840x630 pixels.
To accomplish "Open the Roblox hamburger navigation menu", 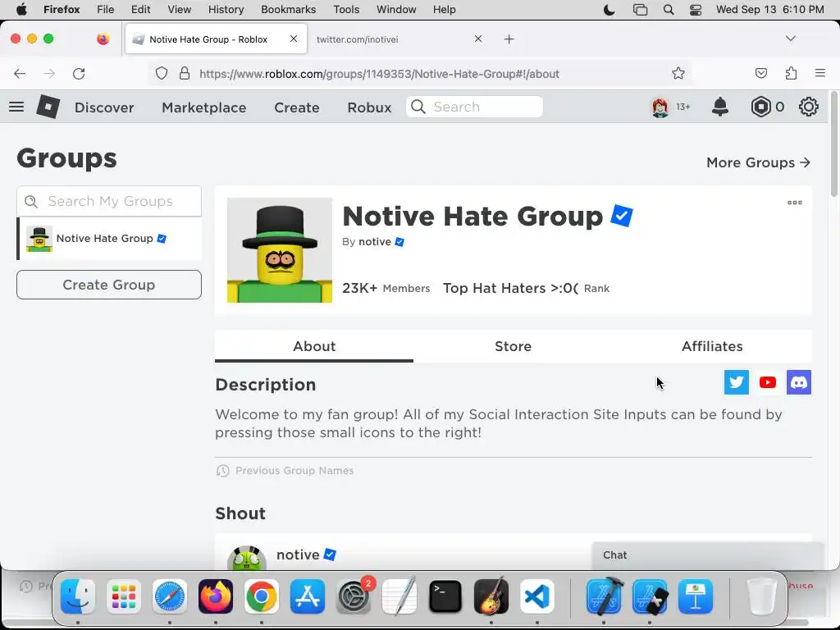I will point(16,107).
